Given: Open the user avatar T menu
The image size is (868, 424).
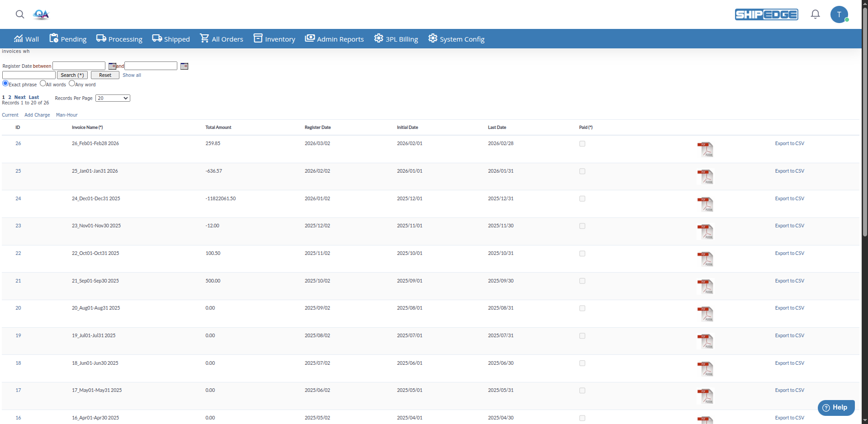Looking at the screenshot, I should 839,14.
